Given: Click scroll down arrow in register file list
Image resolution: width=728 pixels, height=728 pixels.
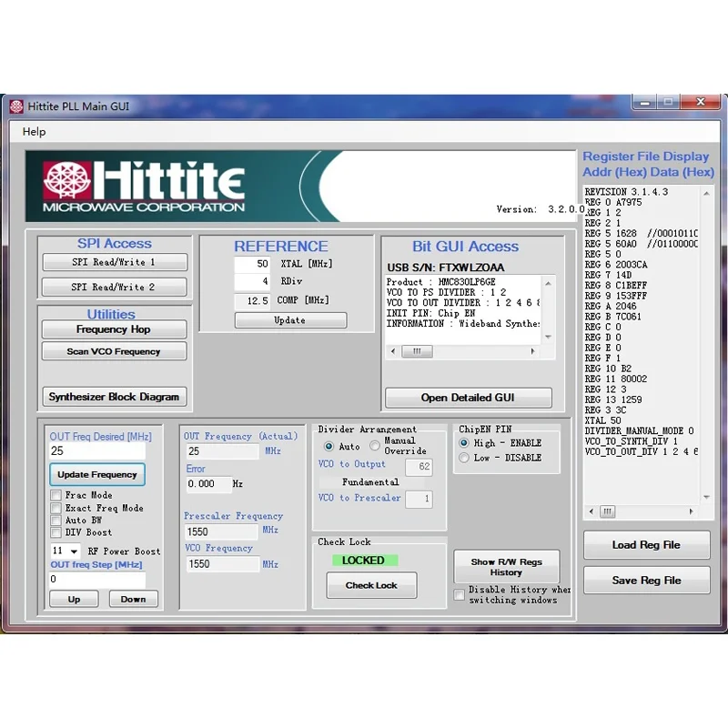Looking at the screenshot, I should click(x=707, y=497).
